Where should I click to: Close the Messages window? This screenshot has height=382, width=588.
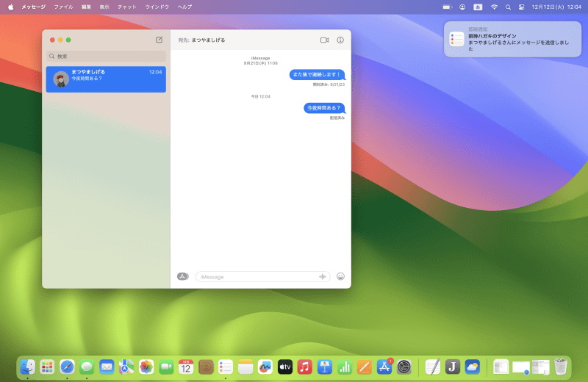click(52, 40)
